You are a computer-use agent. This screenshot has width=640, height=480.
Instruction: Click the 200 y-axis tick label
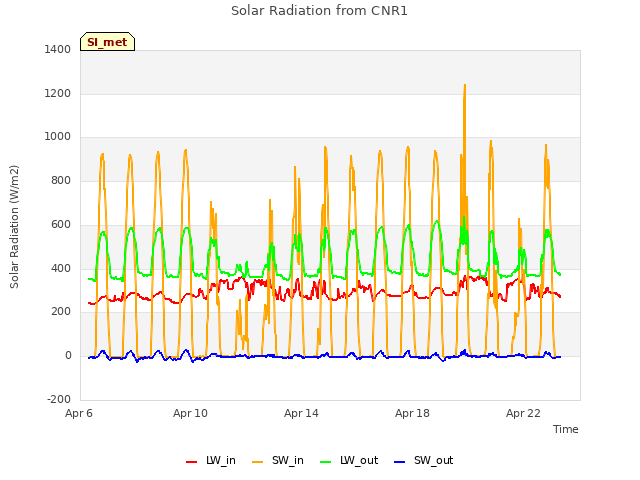(x=61, y=312)
